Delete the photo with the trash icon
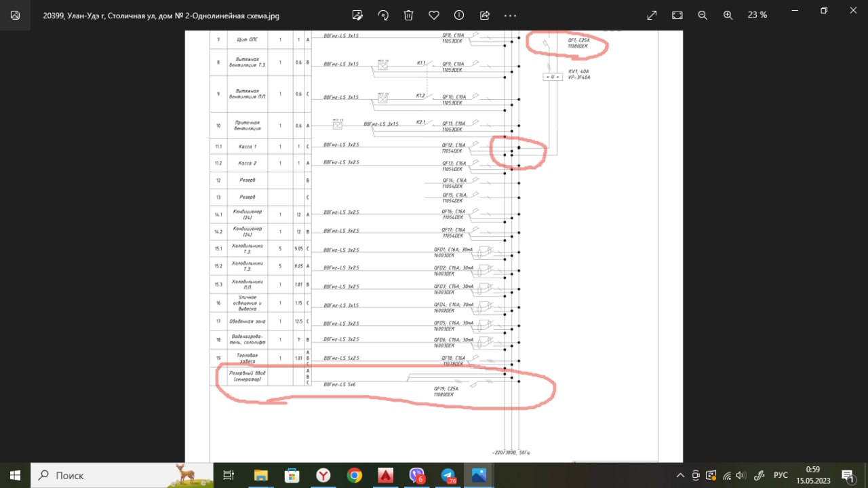This screenshot has height=488, width=868. click(408, 15)
